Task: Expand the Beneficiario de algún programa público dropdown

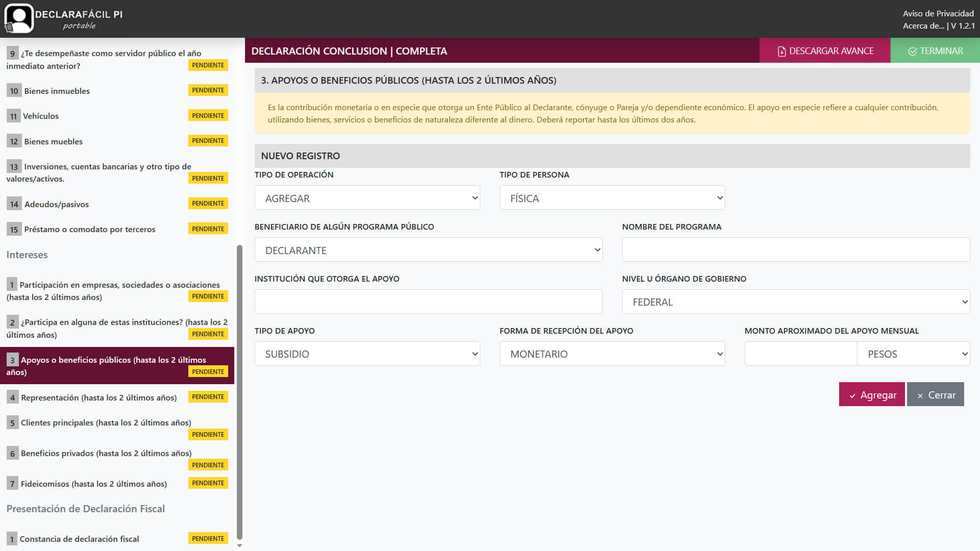Action: [429, 250]
